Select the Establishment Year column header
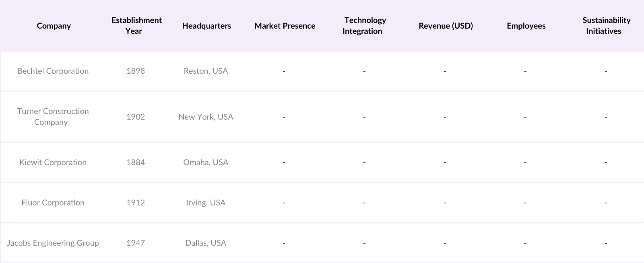The image size is (644, 263). (x=136, y=26)
